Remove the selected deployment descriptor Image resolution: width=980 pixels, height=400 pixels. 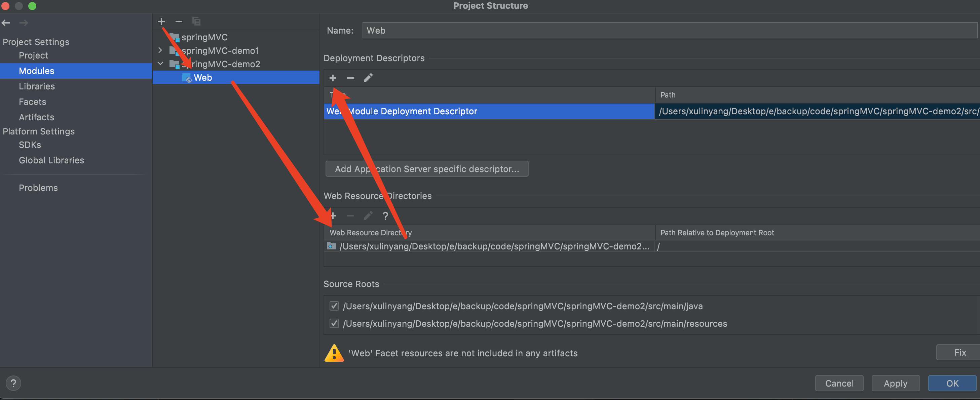click(x=350, y=78)
